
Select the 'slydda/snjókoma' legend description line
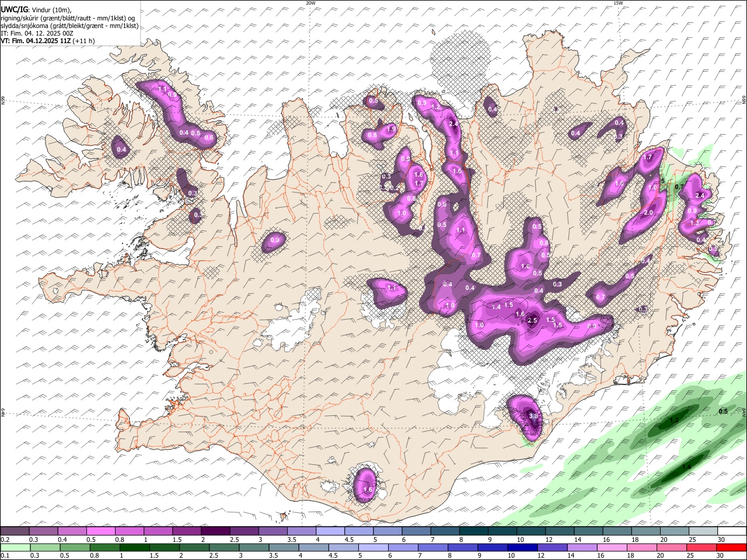(x=69, y=26)
